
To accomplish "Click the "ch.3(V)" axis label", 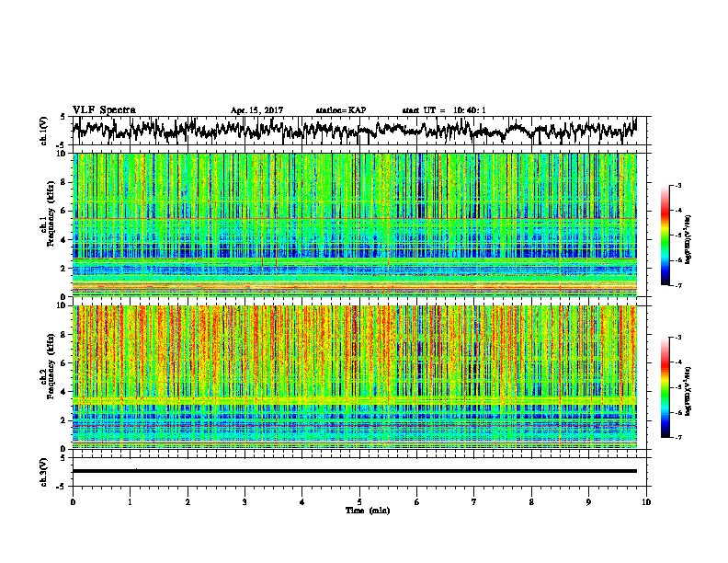I will click(x=43, y=472).
